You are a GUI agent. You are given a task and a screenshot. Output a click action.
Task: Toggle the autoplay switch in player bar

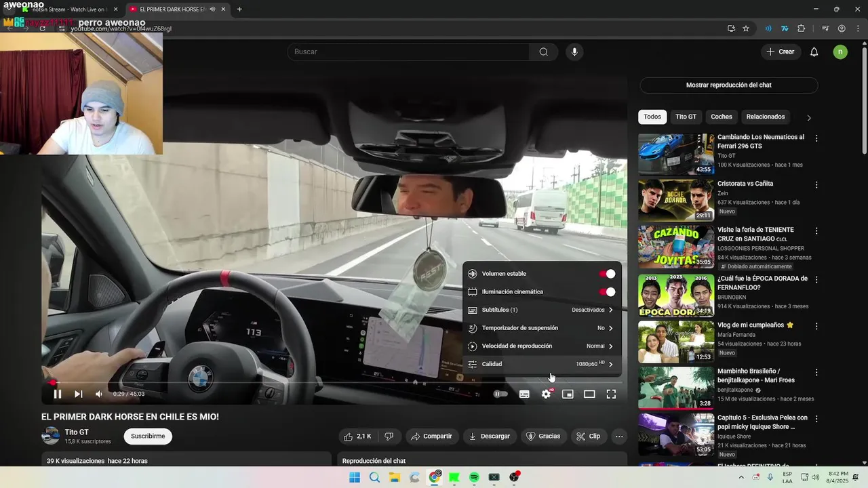tap(500, 394)
